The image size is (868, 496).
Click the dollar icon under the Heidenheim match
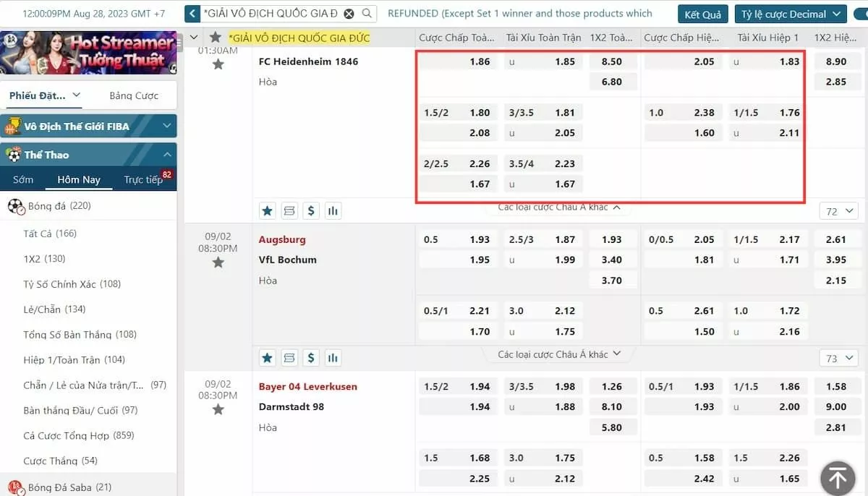[x=311, y=211]
